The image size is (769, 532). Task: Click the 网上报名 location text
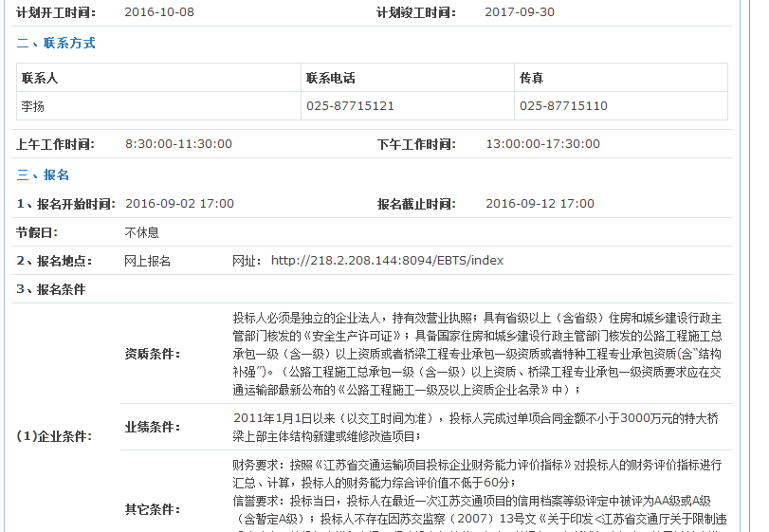[148, 261]
